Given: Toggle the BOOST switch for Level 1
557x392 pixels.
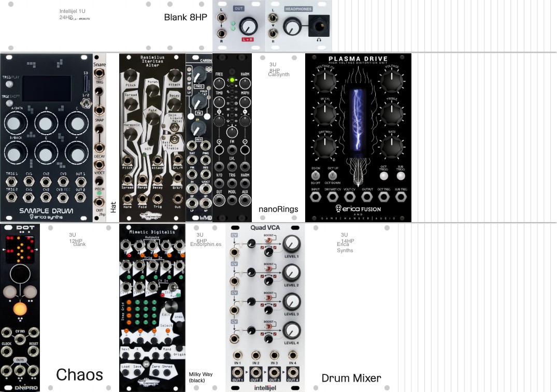Looking at the screenshot, I should pos(269,240).
